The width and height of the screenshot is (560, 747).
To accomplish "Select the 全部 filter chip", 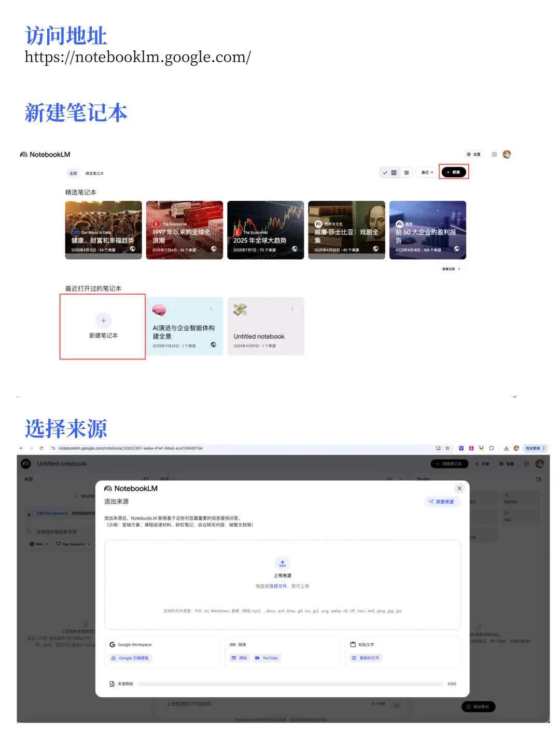I will (73, 173).
